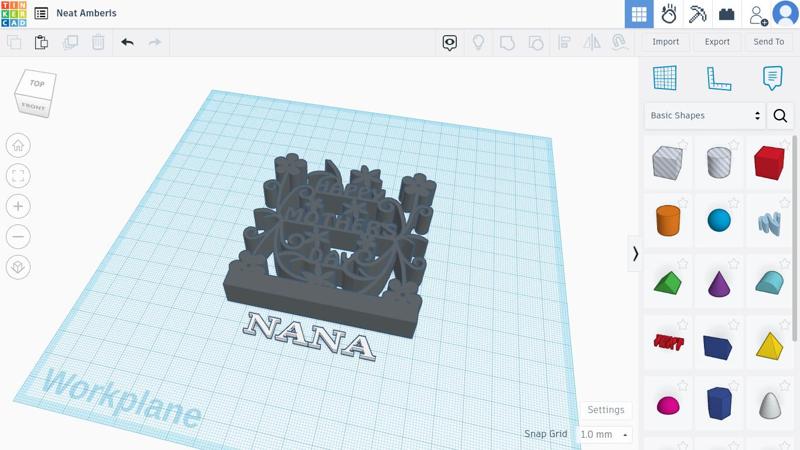
Task: Favorite the orange Cylinder shape star
Action: [683, 203]
